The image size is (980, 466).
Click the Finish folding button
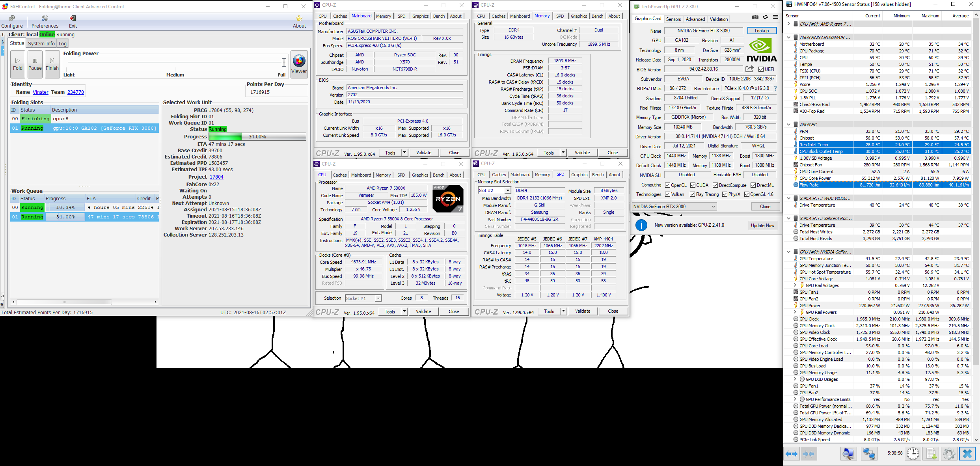coord(52,64)
